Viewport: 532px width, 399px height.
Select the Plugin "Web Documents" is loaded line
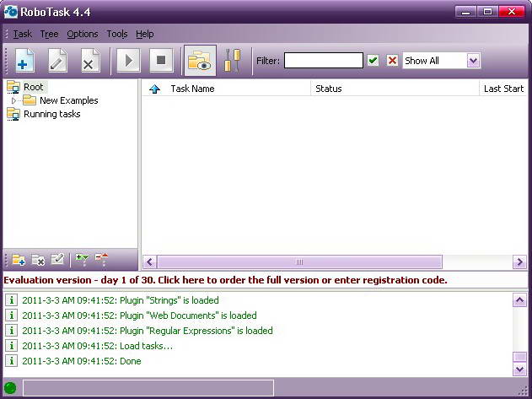(x=139, y=315)
